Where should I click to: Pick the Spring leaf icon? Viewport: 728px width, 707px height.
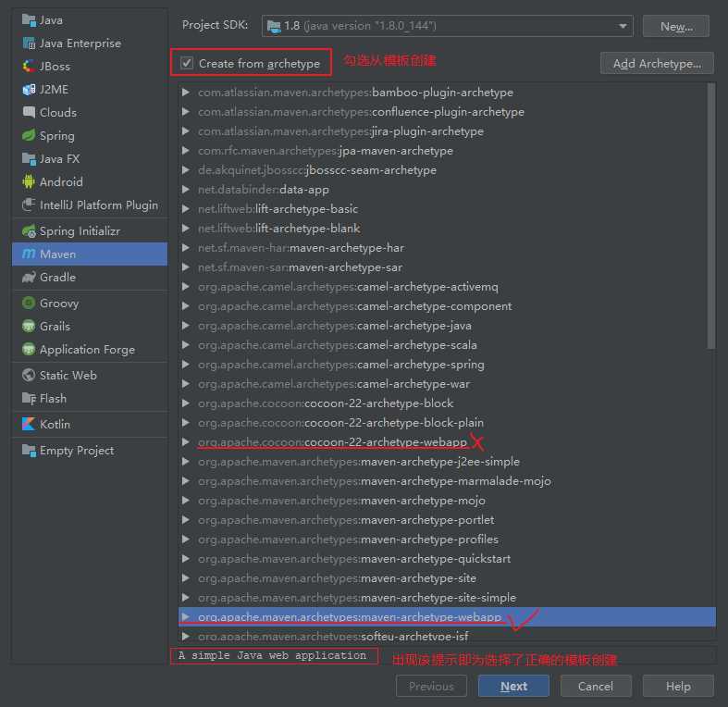click(x=29, y=136)
